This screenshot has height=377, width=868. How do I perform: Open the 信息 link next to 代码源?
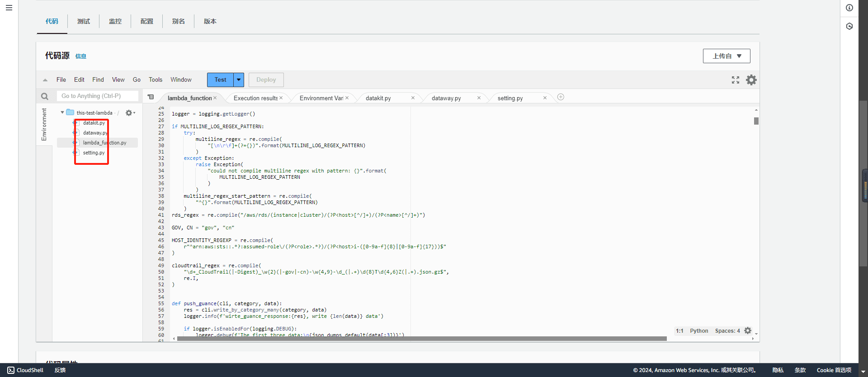point(81,56)
